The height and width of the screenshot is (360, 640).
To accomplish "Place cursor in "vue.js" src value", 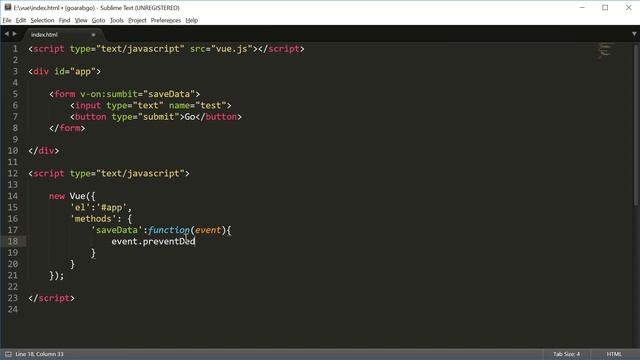I will coord(232,49).
